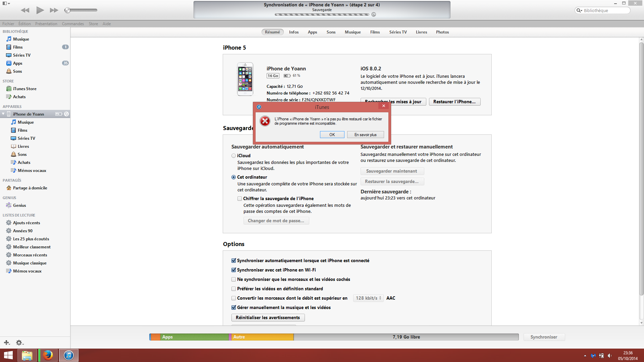The height and width of the screenshot is (362, 644).
Task: Click the play button
Action: [40, 10]
